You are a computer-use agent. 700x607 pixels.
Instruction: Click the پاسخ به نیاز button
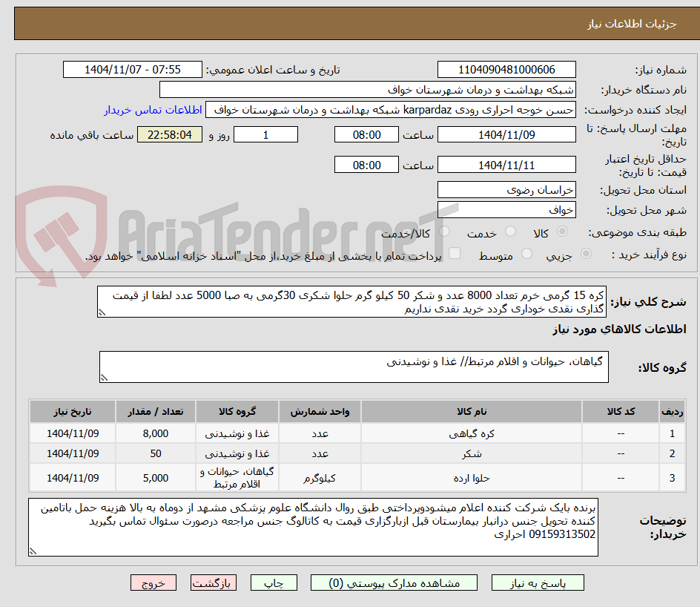pyautogui.click(x=538, y=583)
